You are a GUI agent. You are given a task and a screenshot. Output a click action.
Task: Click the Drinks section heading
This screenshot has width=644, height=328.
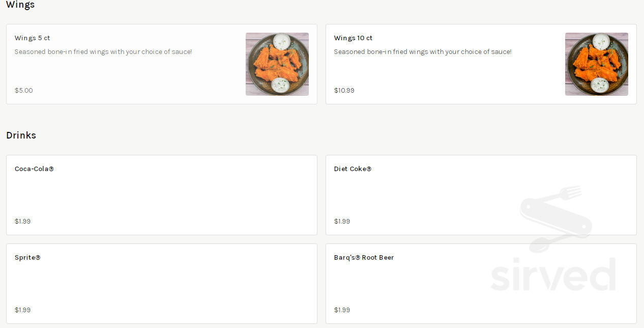[x=21, y=135]
